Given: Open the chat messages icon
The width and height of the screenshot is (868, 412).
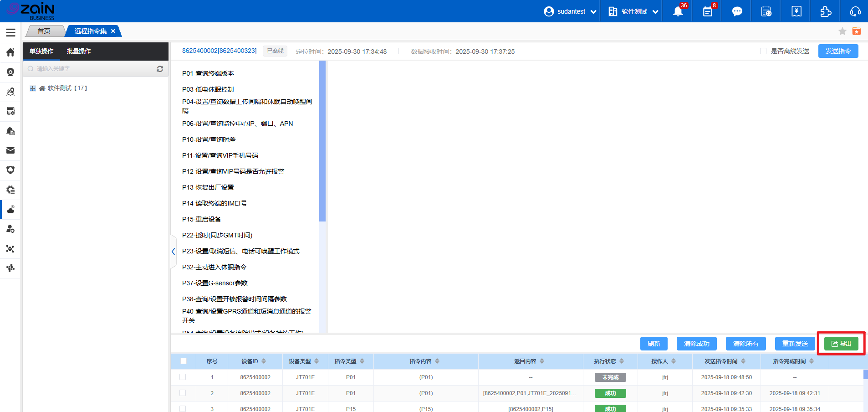Looking at the screenshot, I should (737, 11).
